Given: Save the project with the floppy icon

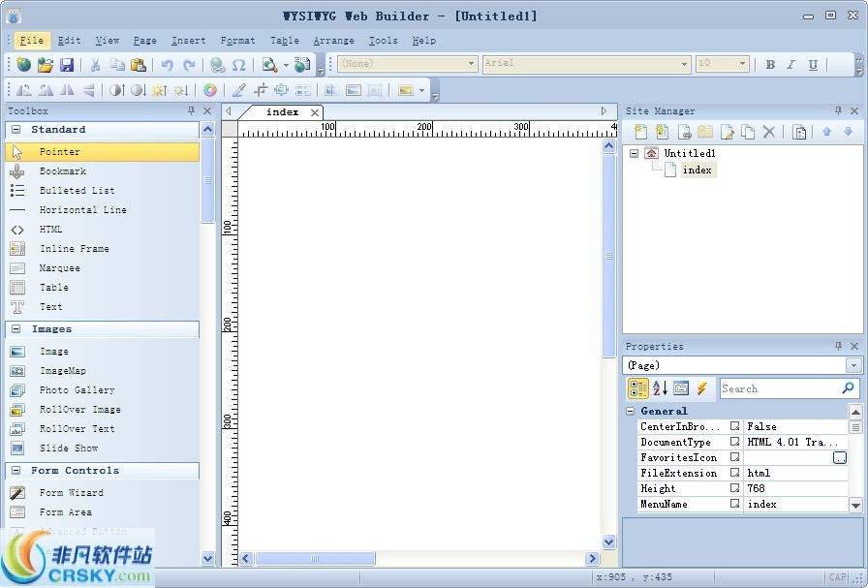Looking at the screenshot, I should point(67,65).
